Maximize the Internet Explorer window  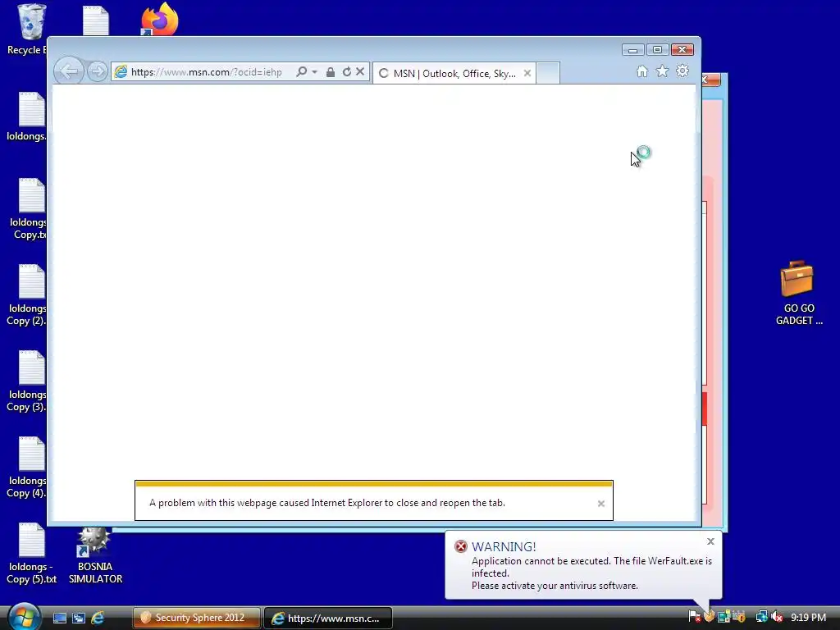pyautogui.click(x=657, y=50)
